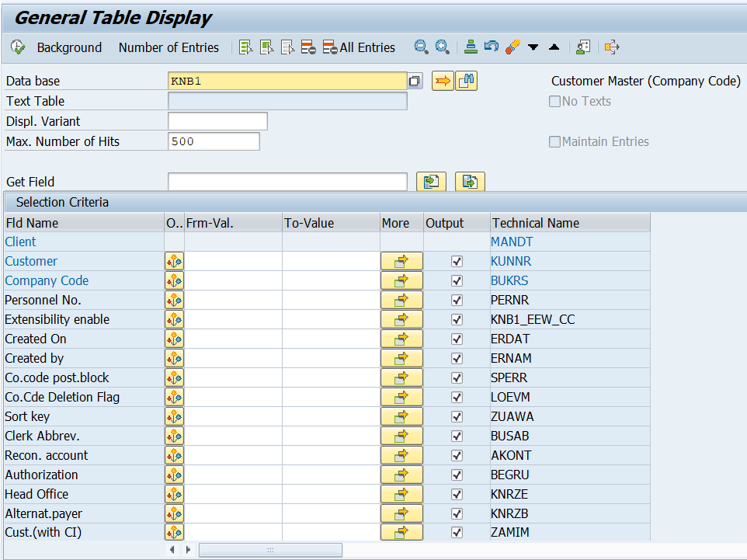This screenshot has height=560, width=747.
Task: Click the Technical Name column header
Action: tap(570, 223)
